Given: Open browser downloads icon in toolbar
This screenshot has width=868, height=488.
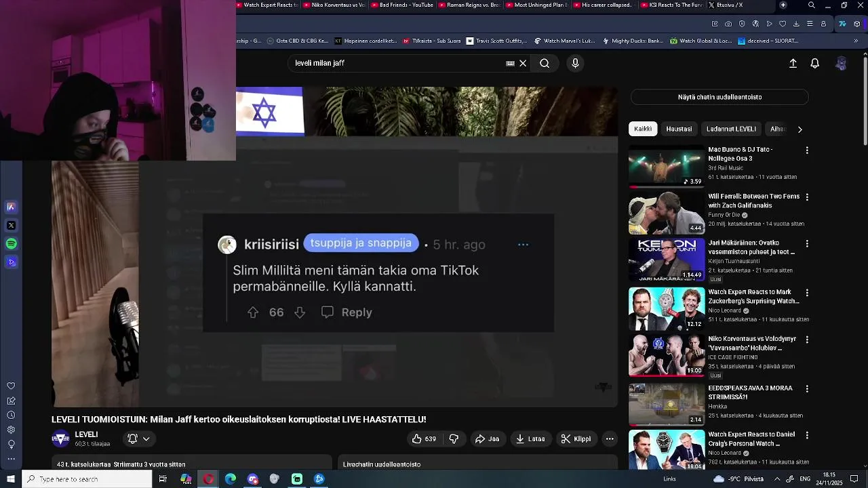Looking at the screenshot, I should 796,24.
